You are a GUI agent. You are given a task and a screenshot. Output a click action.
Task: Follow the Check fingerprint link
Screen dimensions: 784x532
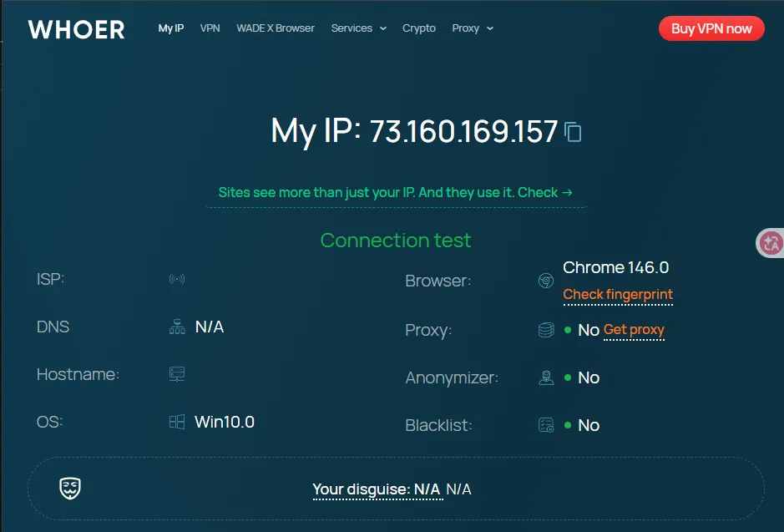pos(618,295)
